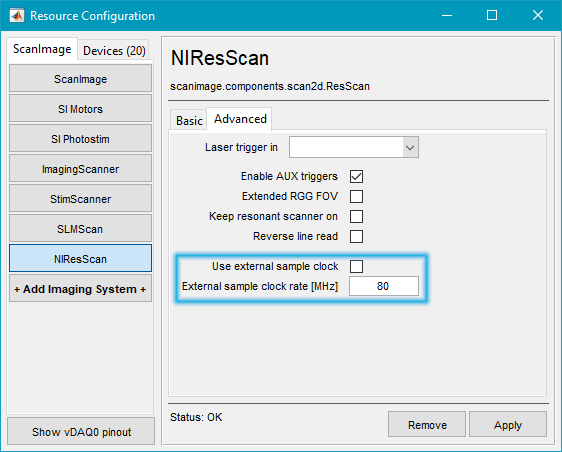This screenshot has width=562, height=452.
Task: Select ImagingScanner in the sidebar
Action: (80, 169)
